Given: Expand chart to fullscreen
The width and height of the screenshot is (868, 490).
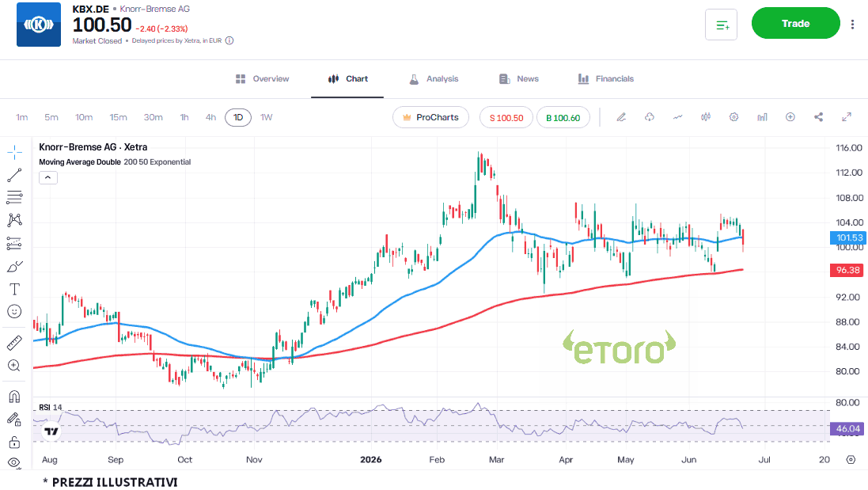Looking at the screenshot, I should pyautogui.click(x=847, y=117).
